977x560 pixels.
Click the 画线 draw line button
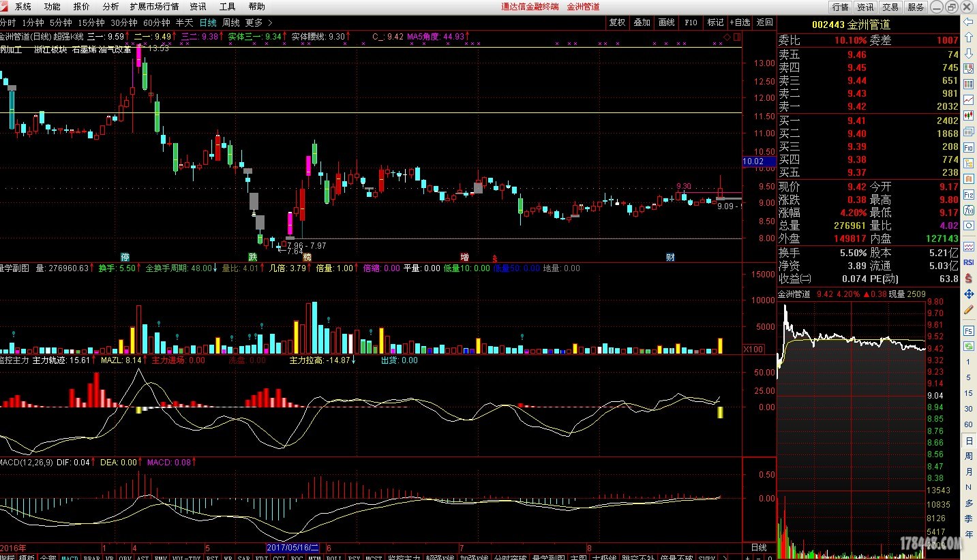pyautogui.click(x=666, y=22)
